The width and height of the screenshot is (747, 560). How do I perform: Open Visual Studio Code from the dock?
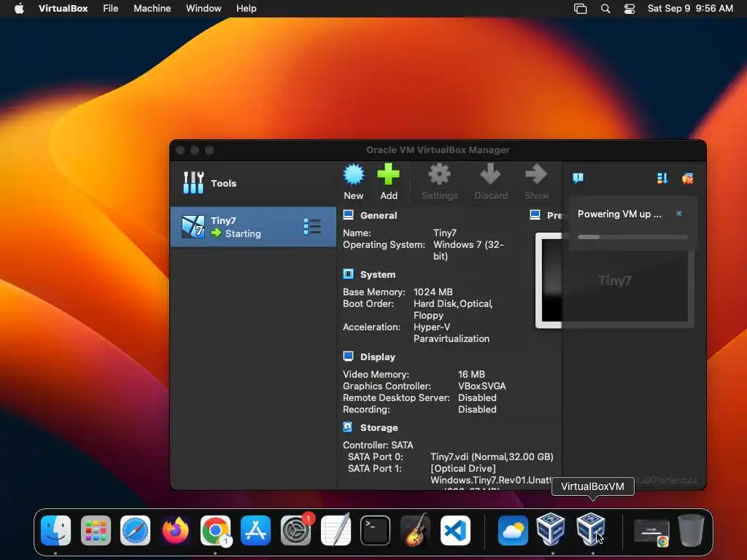pyautogui.click(x=455, y=530)
